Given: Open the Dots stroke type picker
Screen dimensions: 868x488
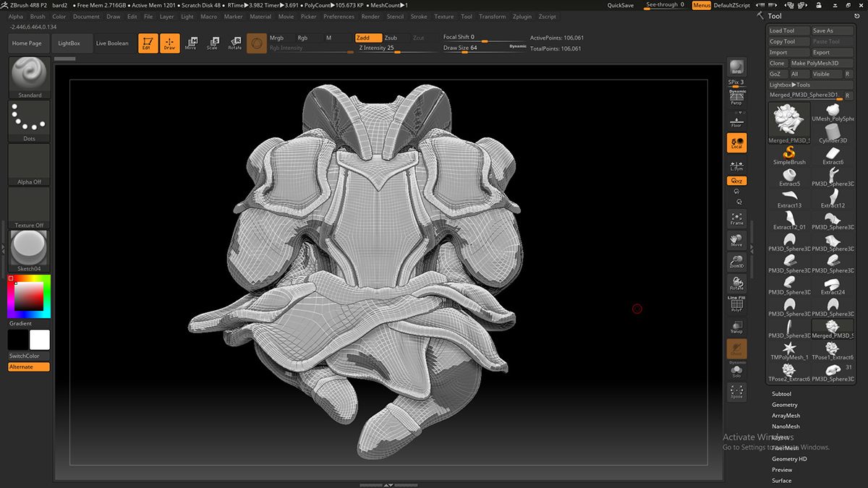Looking at the screenshot, I should (30, 120).
